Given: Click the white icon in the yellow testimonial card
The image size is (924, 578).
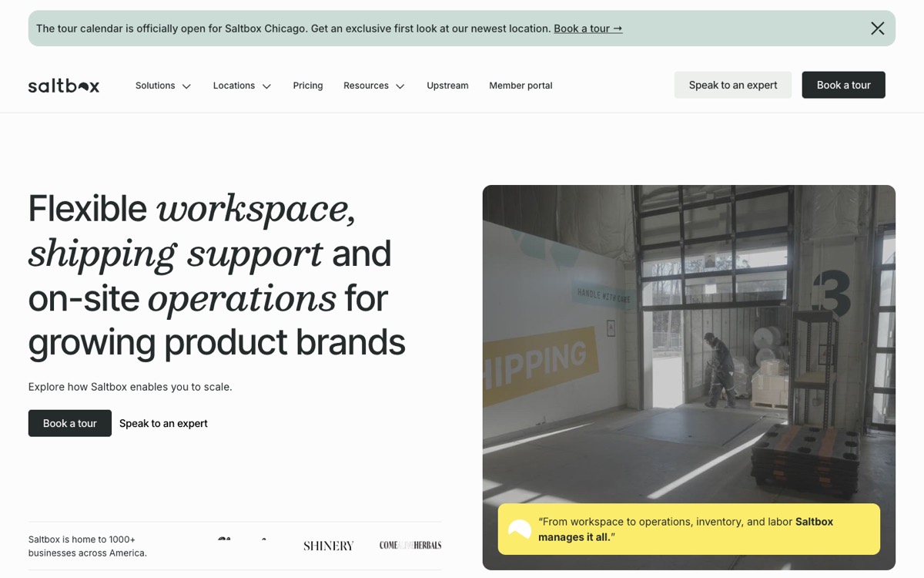Looking at the screenshot, I should click(520, 529).
